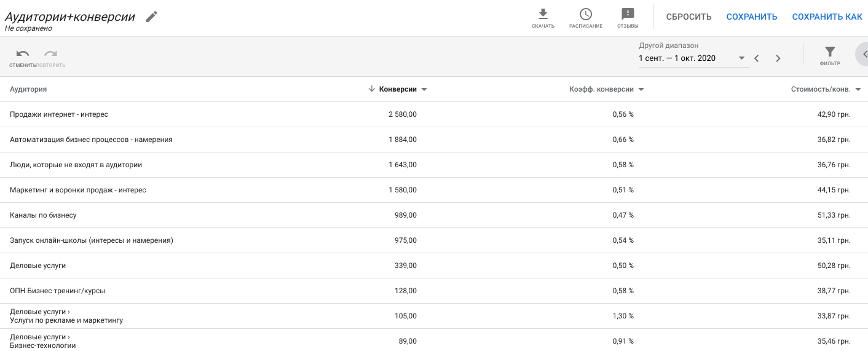
Task: Select row Продажи интернет - интерес
Action: coord(434,114)
